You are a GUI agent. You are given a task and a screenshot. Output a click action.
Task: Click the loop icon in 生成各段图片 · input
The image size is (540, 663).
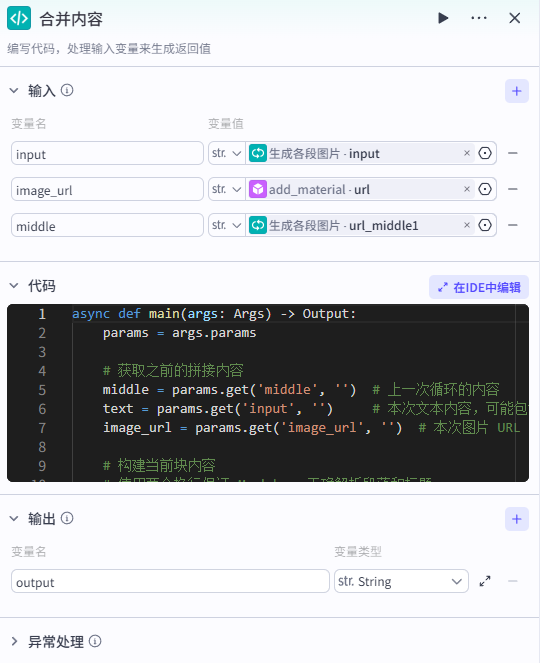pos(258,153)
